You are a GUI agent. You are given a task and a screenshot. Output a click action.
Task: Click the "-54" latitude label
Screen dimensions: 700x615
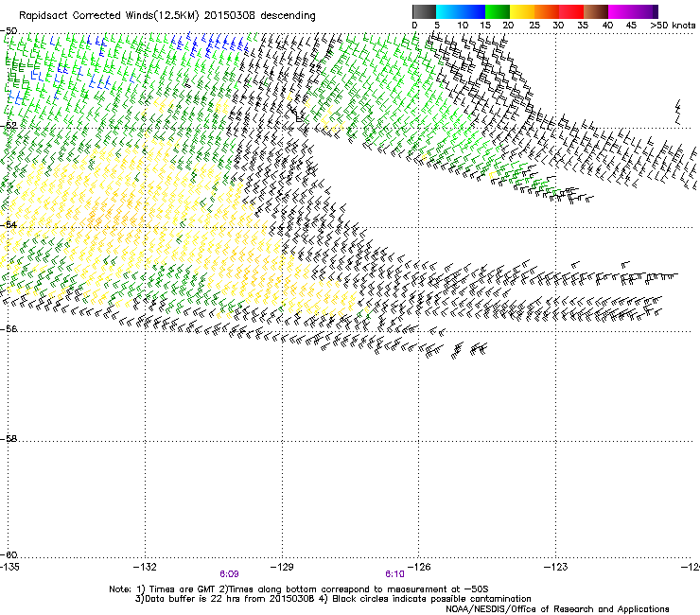pos(9,224)
